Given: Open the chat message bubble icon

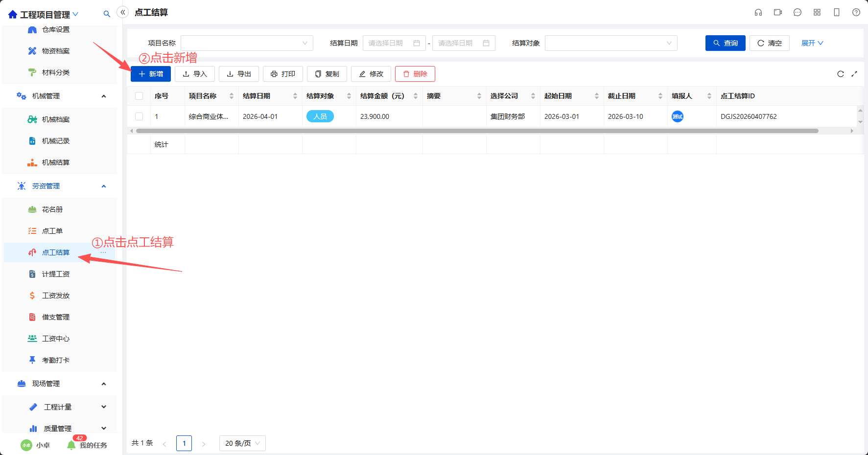Looking at the screenshot, I should (798, 13).
